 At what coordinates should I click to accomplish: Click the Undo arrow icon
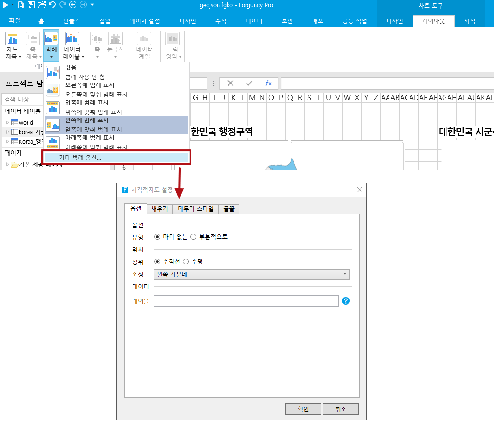pyautogui.click(x=52, y=5)
